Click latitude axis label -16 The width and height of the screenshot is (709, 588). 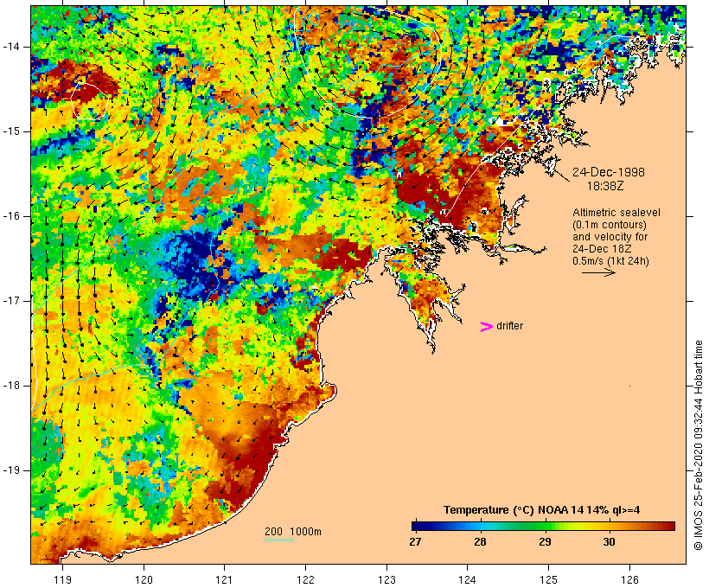point(11,216)
